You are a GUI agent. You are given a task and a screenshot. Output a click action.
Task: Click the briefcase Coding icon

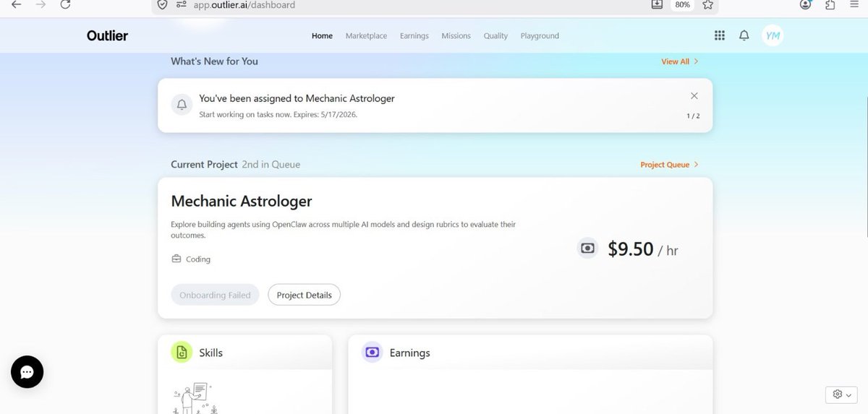click(x=176, y=259)
